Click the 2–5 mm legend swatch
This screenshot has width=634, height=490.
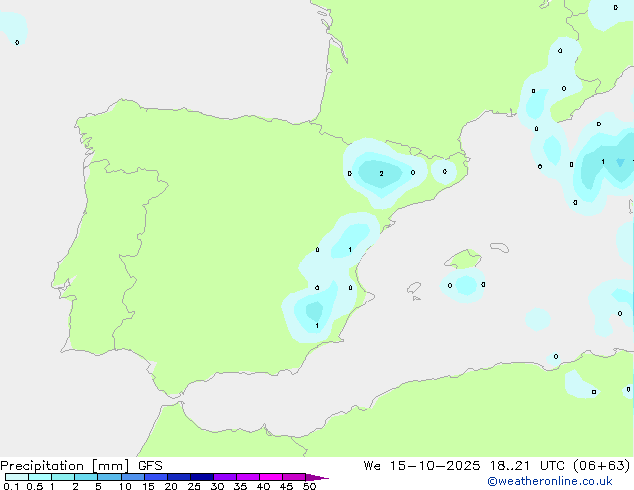[86, 477]
